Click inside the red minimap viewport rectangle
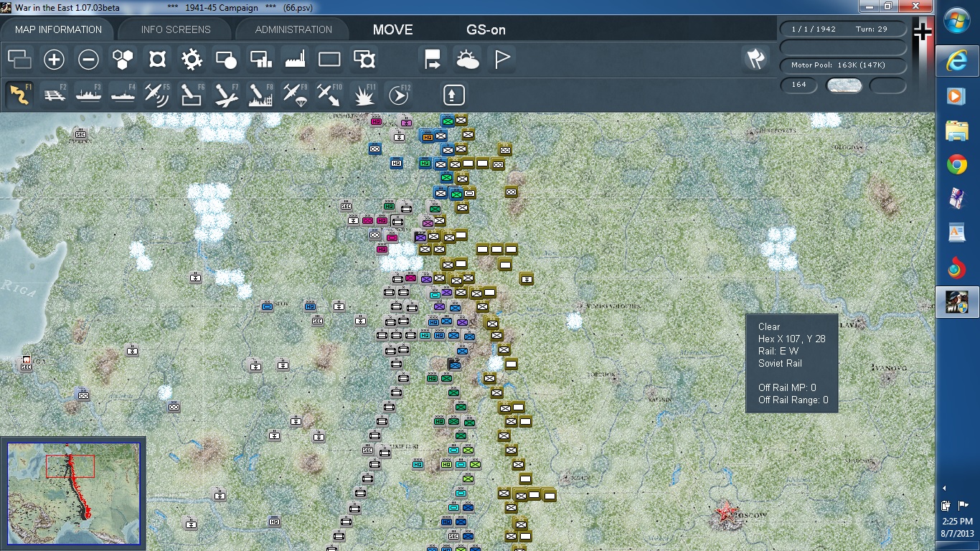Image resolution: width=980 pixels, height=551 pixels. tap(70, 466)
